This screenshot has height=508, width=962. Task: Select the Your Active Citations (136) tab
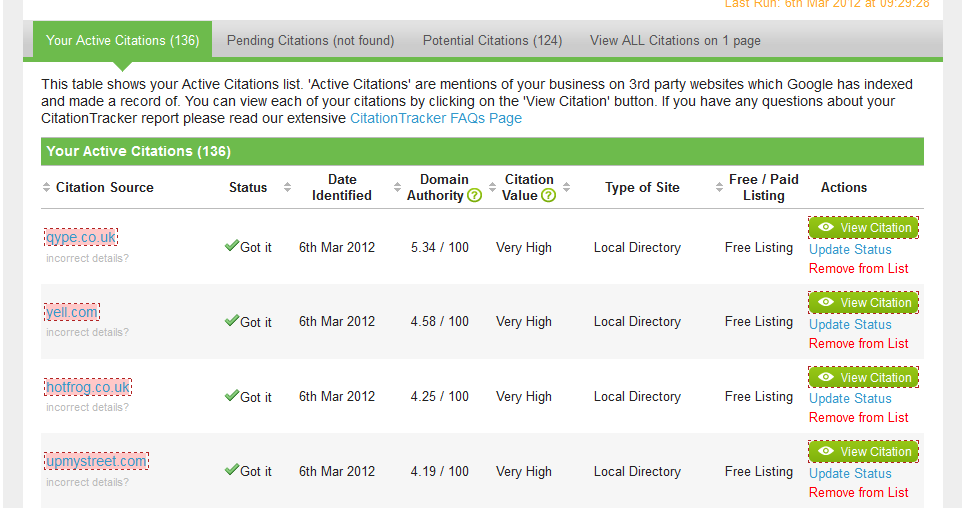coord(122,41)
